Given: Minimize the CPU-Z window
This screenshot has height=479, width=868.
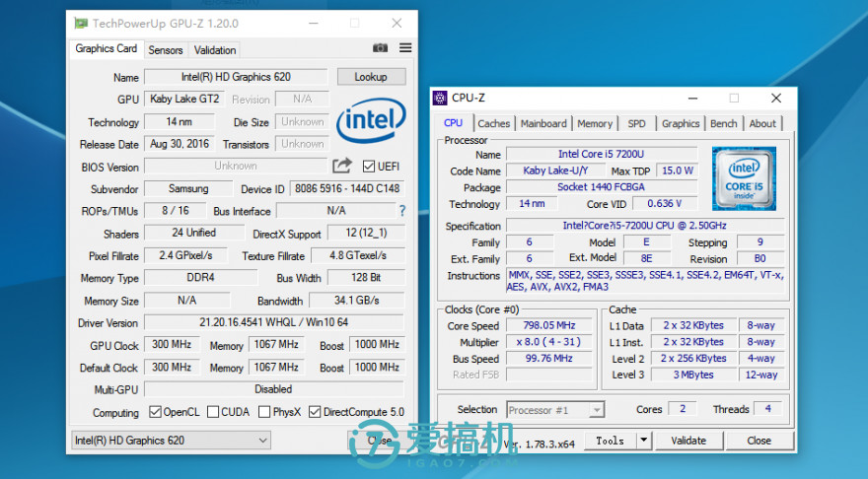Looking at the screenshot, I should click(x=692, y=98).
